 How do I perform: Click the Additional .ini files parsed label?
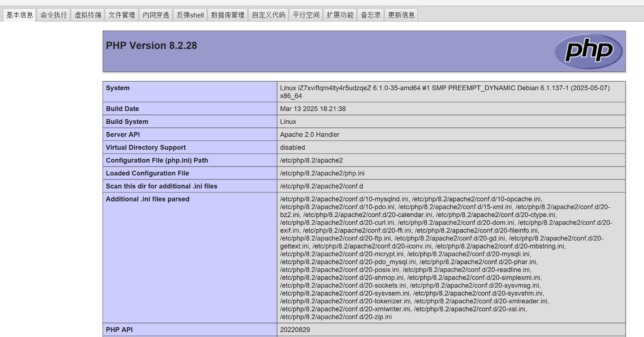click(147, 199)
